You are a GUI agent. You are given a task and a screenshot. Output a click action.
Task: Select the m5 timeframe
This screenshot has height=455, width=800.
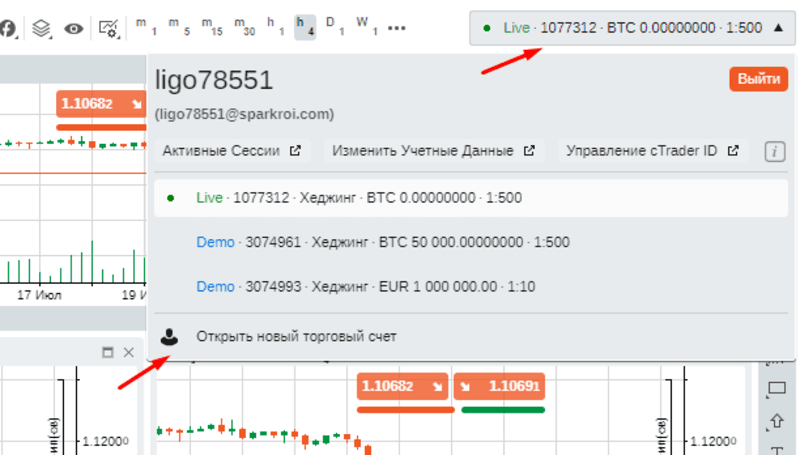pos(179,27)
